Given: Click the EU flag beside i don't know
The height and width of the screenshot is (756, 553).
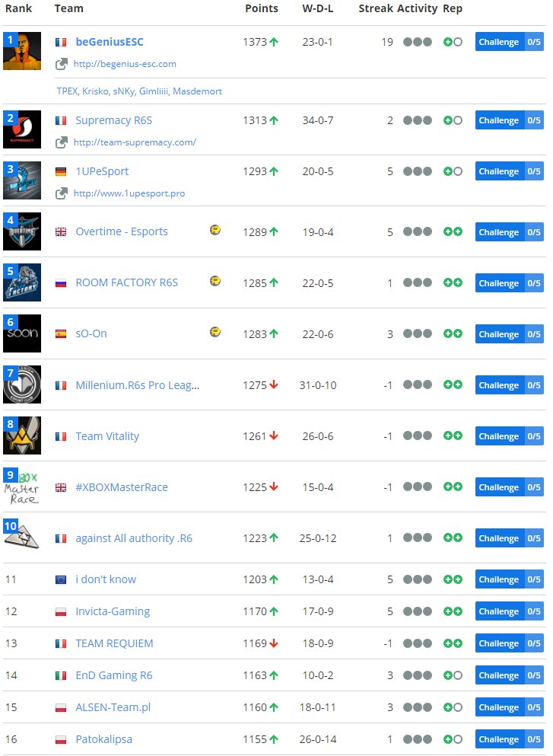Looking at the screenshot, I should pyautogui.click(x=61, y=579).
